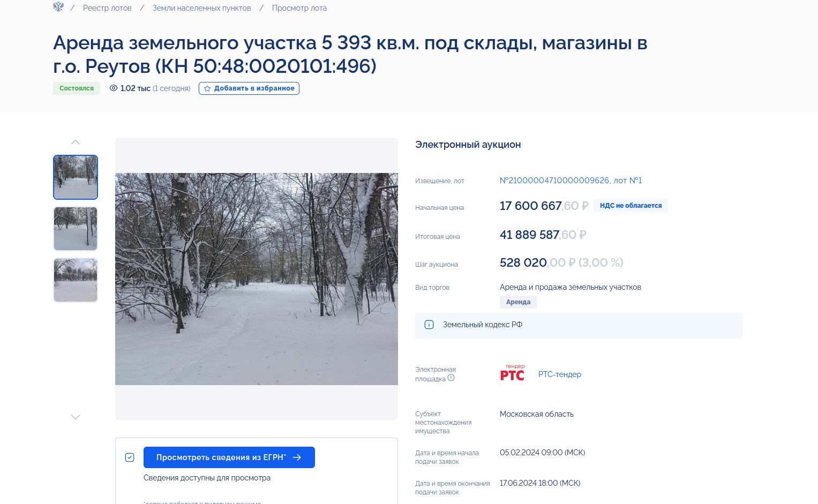Click the star icon in Добавить в избранное
818x504 pixels.
[207, 88]
